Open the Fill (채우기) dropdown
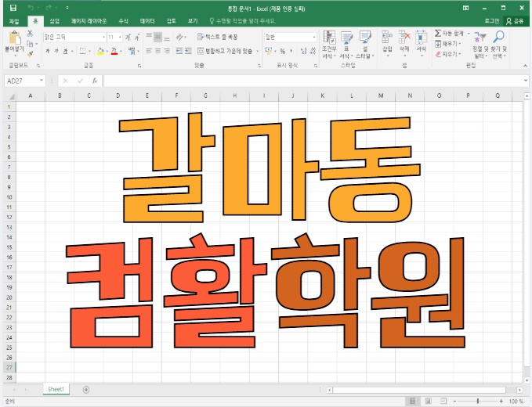The width and height of the screenshot is (532, 407). point(448,44)
